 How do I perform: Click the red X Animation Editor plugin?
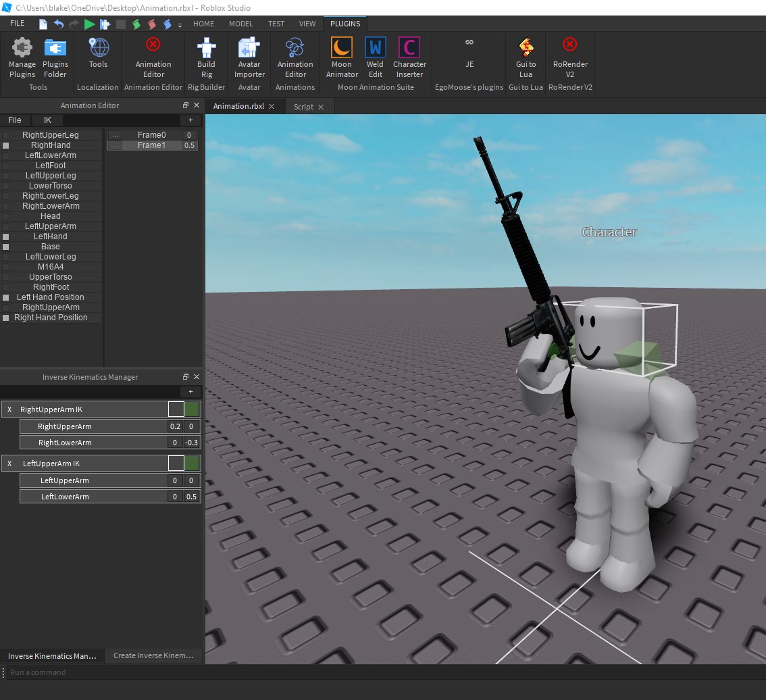(153, 57)
